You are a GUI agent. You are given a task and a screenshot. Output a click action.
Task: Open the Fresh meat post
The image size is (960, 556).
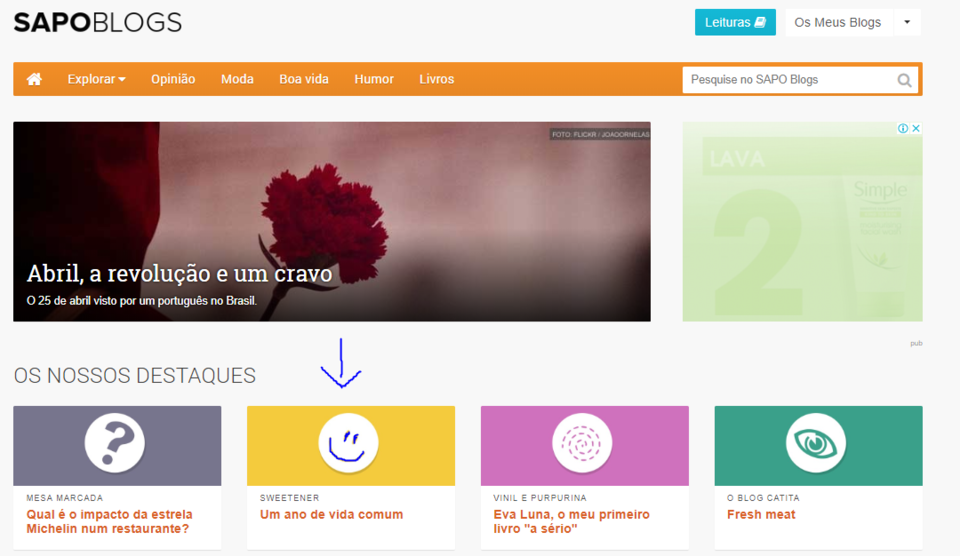coord(761,514)
